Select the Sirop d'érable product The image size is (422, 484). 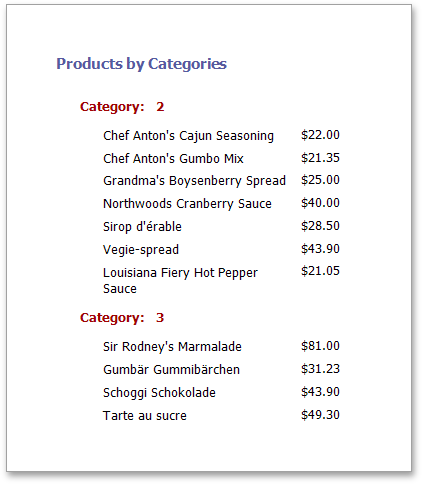tap(142, 227)
